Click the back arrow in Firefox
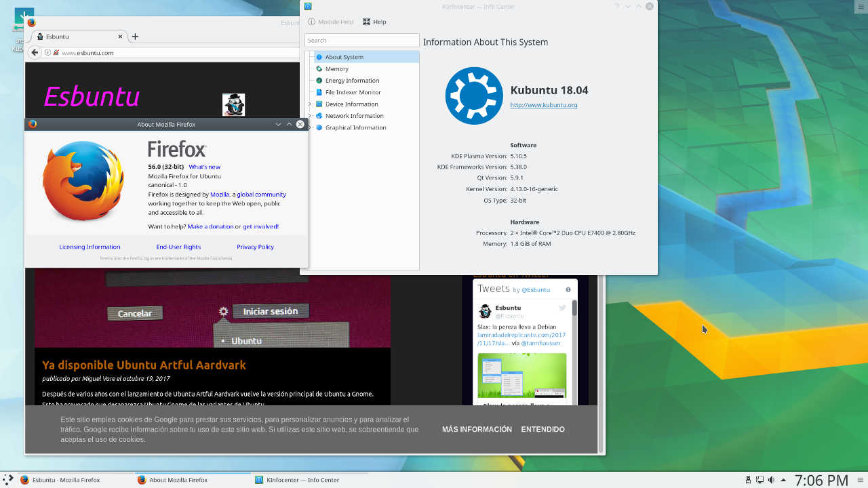Screen dimensions: 868x488 [x=35, y=52]
